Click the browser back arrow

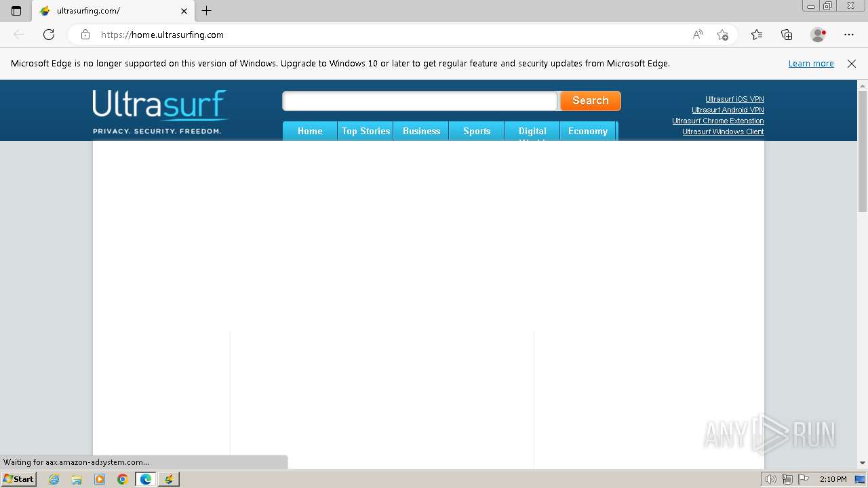[x=19, y=35]
